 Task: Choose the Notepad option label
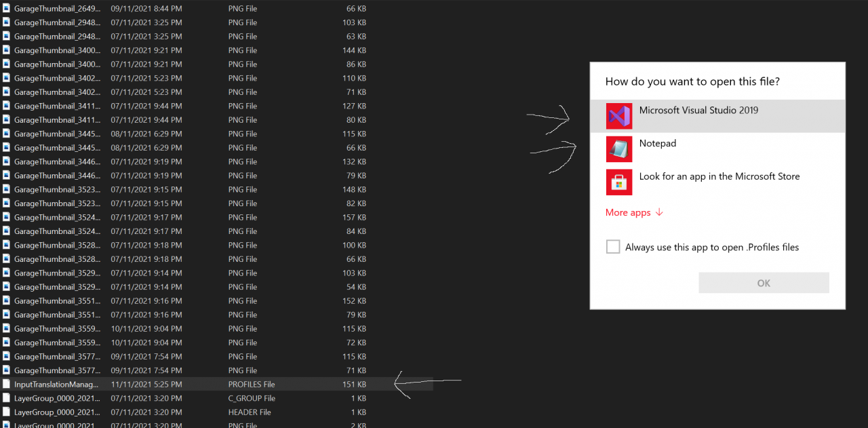pos(658,143)
